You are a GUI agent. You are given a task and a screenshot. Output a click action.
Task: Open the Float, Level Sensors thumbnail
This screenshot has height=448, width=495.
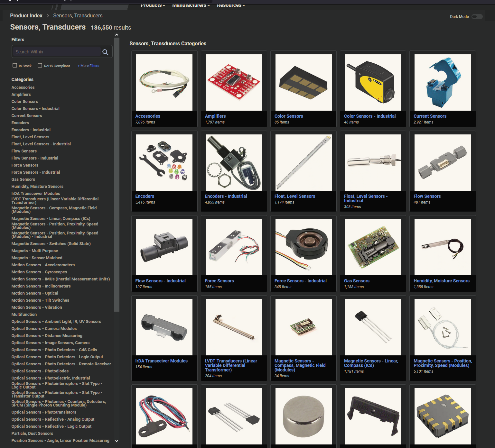click(304, 162)
